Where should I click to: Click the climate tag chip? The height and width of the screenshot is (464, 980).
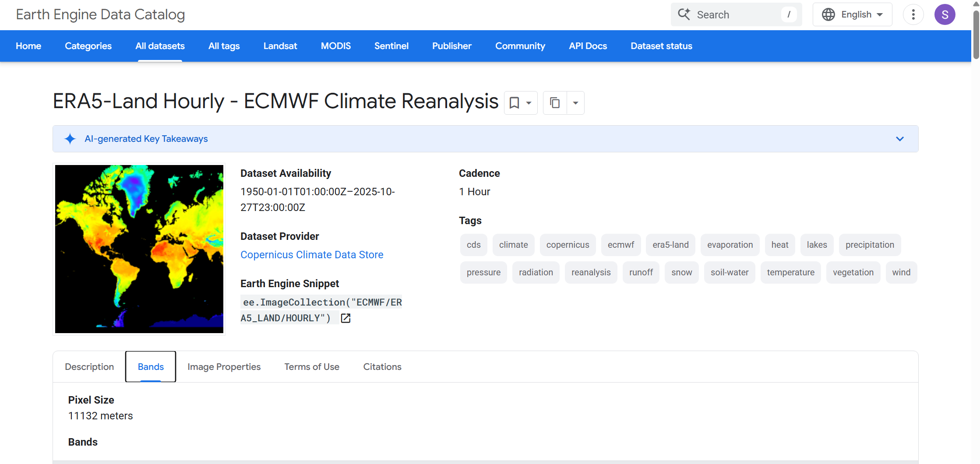point(514,245)
